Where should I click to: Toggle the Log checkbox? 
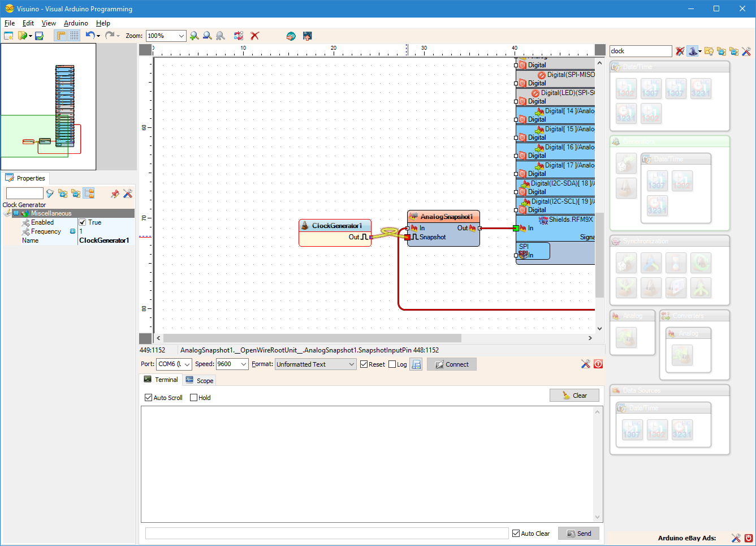[392, 364]
